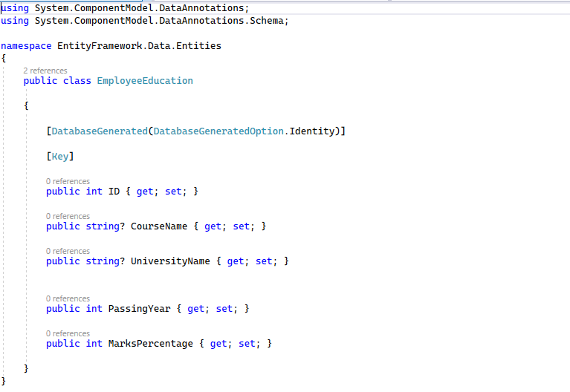Viewport: 570px width, 392px height.
Task: Click the get accessor of UniversityName
Action: coord(236,261)
